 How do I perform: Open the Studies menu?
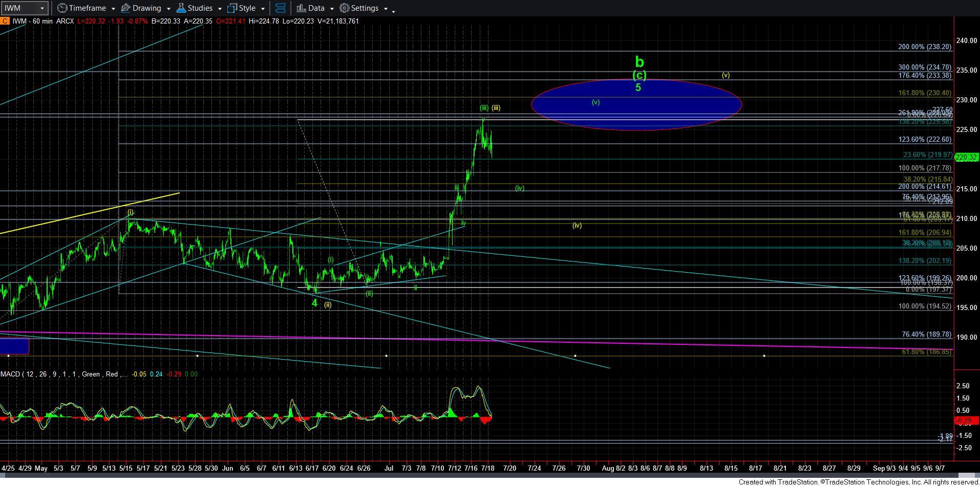coord(200,8)
